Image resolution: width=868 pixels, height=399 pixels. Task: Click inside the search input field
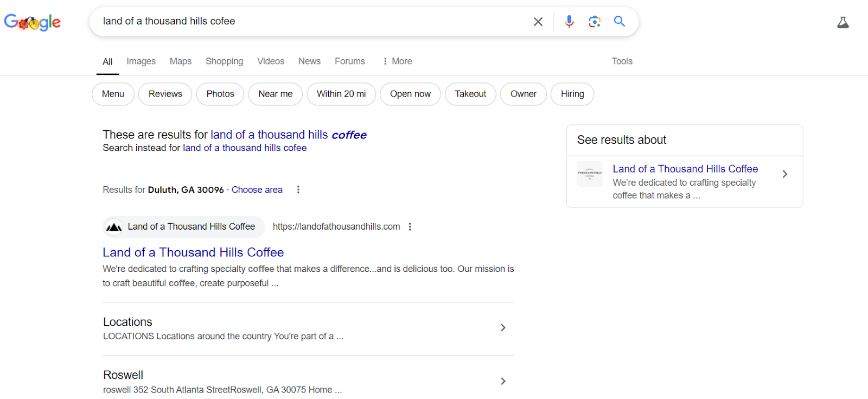click(309, 22)
